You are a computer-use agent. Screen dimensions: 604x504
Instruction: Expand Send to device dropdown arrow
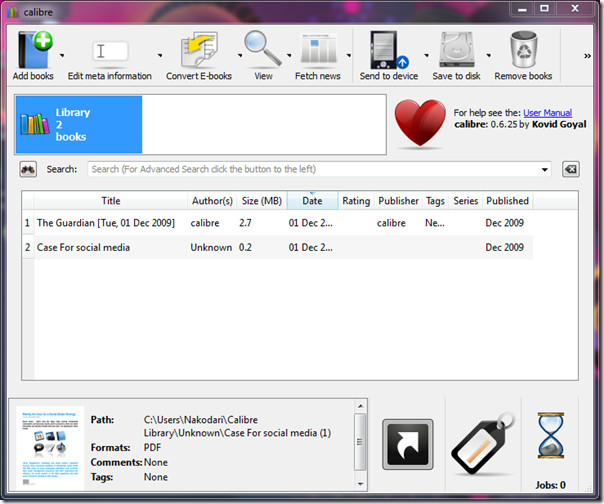click(426, 55)
